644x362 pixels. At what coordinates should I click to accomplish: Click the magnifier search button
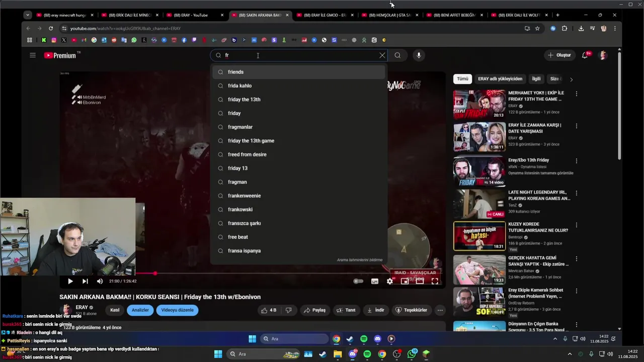tap(397, 55)
